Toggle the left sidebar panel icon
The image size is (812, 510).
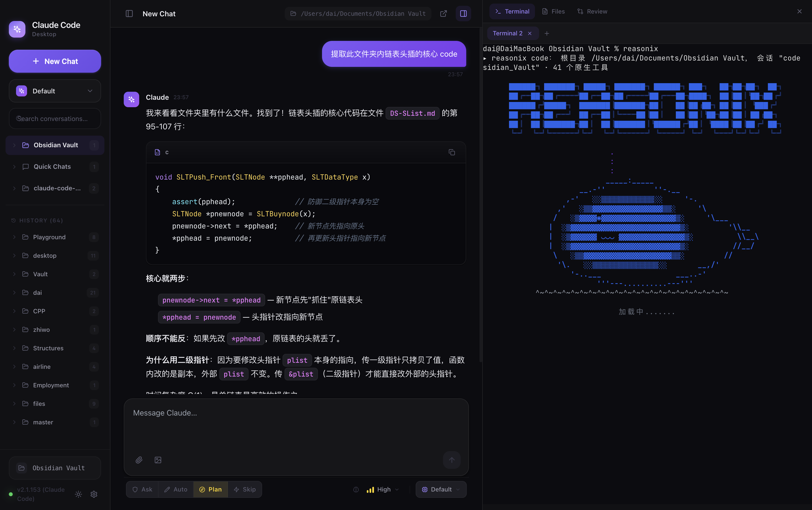[x=129, y=14]
